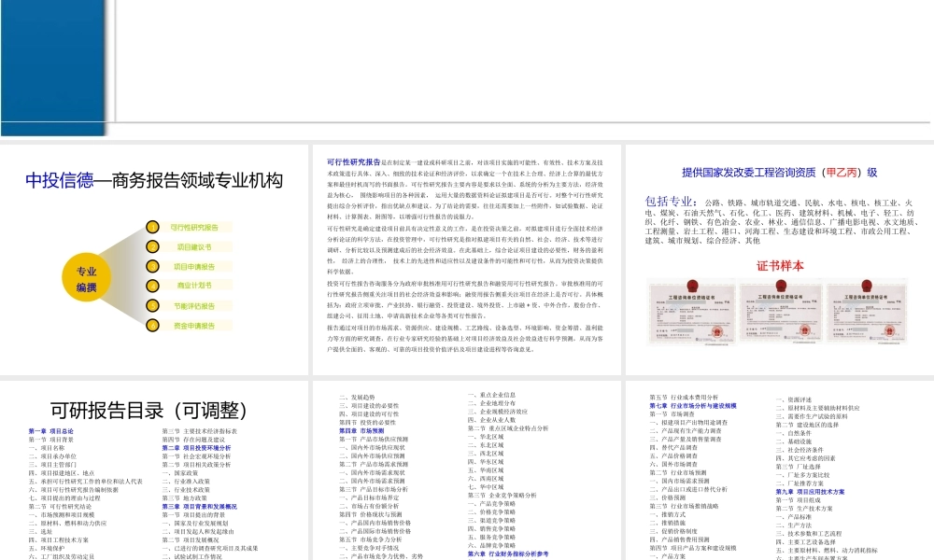
Task: Click the 第三节 地方政策 entry
Action: click(x=185, y=498)
